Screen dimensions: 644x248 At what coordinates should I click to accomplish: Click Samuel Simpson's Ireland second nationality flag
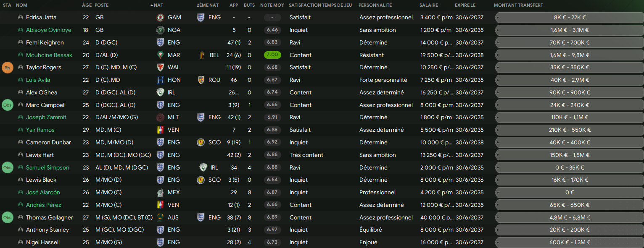(x=203, y=168)
